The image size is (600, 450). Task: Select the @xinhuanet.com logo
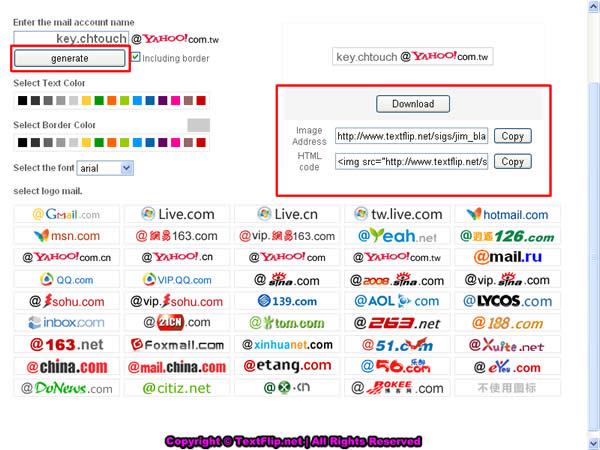pyautogui.click(x=287, y=344)
